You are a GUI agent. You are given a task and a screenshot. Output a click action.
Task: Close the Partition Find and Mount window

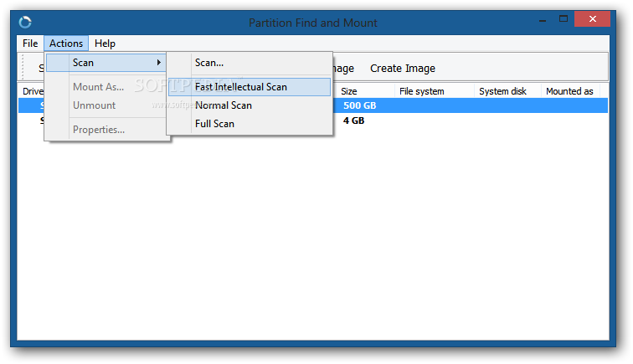592,19
